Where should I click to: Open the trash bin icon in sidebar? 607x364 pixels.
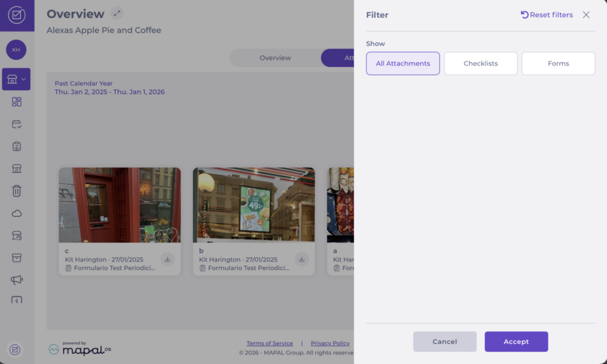(17, 191)
